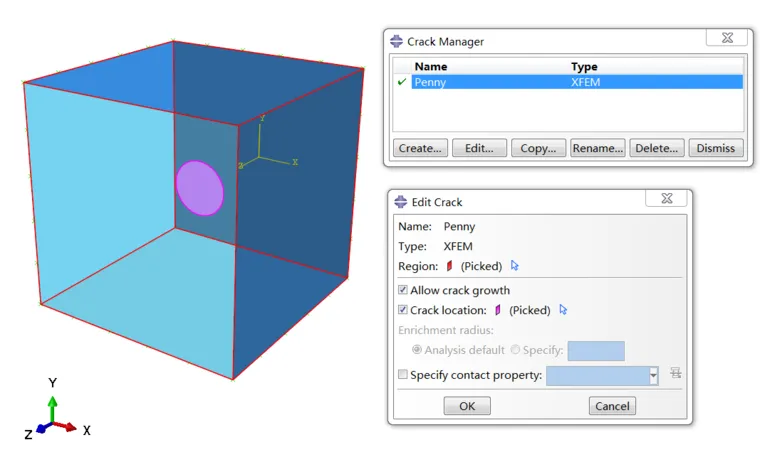Select the Penny crack row
Screen dimensions: 760x457
tap(577, 82)
